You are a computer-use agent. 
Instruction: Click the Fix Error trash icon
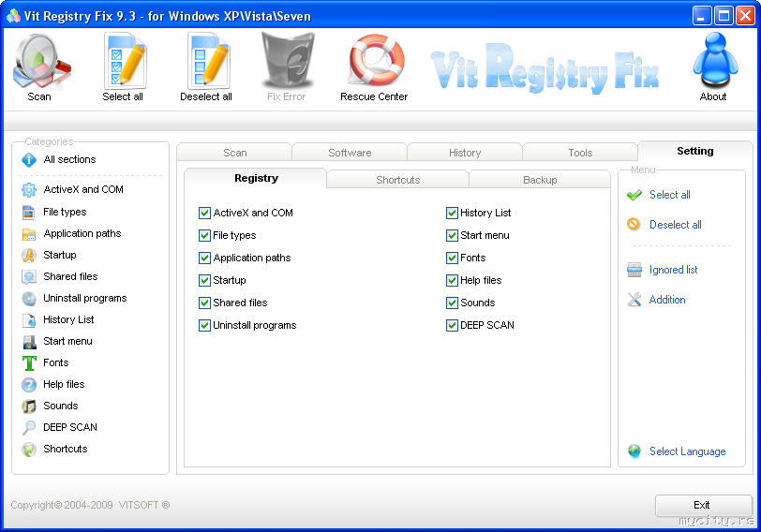(x=288, y=61)
